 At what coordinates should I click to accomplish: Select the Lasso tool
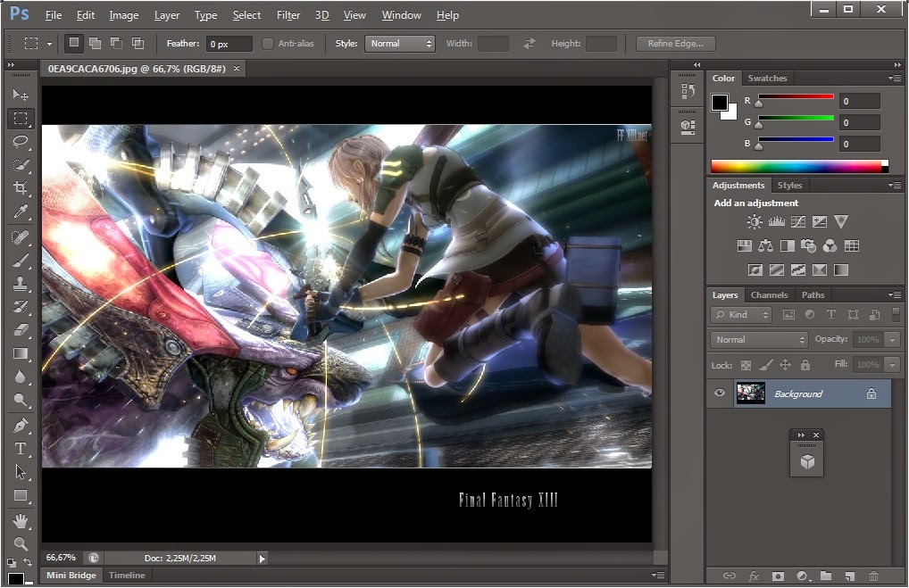point(21,142)
